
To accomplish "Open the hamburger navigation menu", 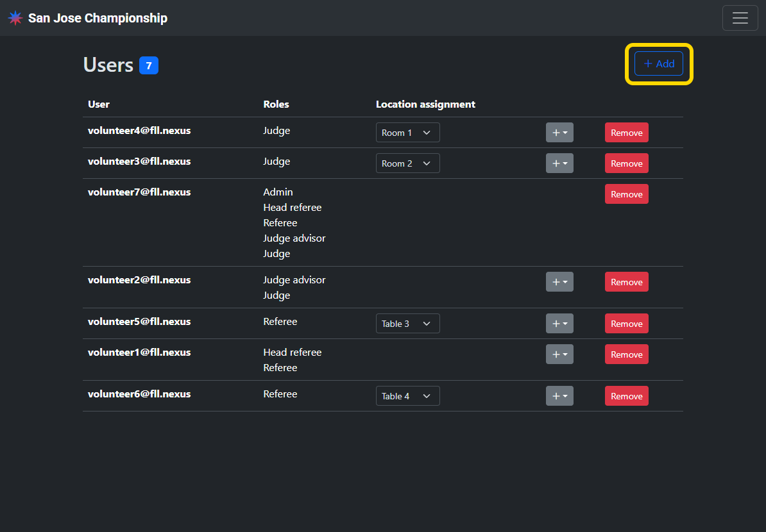I will [x=740, y=18].
